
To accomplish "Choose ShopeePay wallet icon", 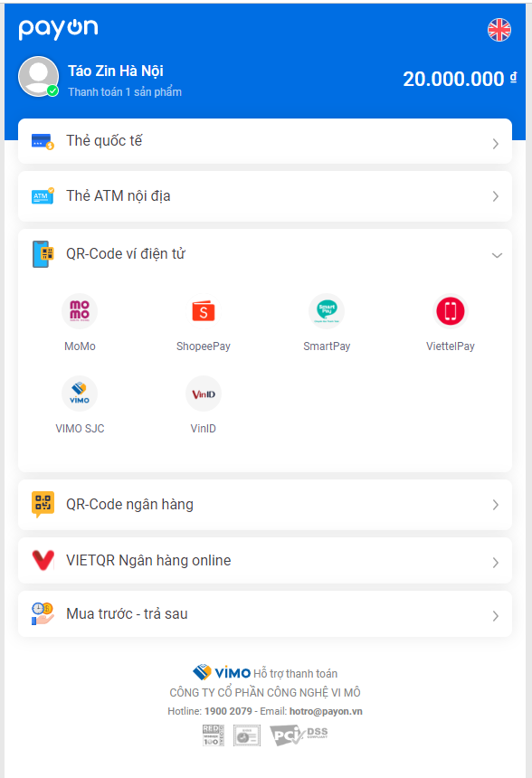I will (203, 311).
